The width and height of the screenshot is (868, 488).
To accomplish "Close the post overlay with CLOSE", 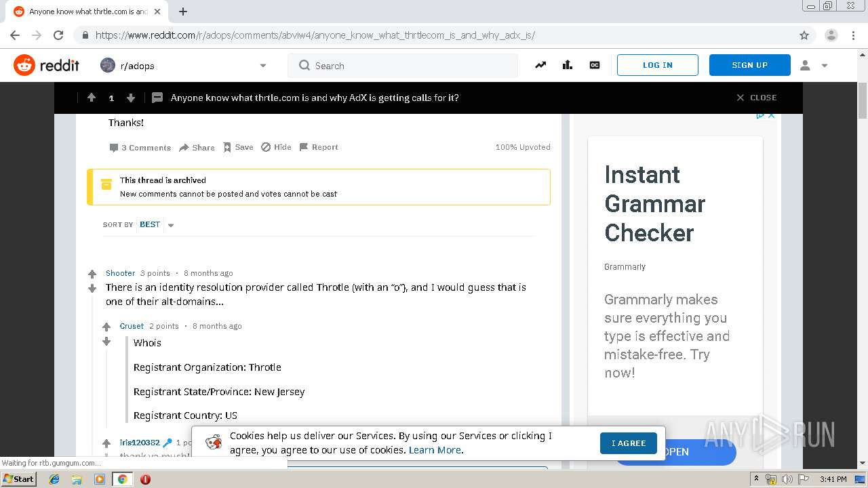I will (756, 98).
